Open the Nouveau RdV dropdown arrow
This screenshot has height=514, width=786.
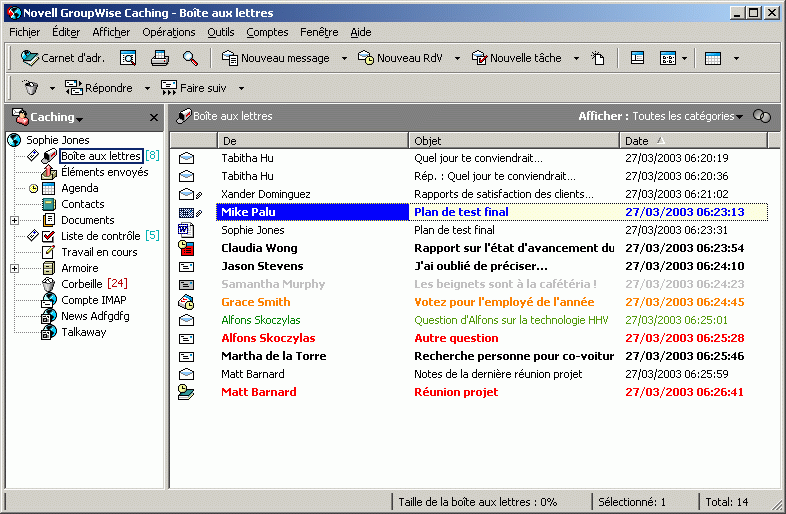click(457, 59)
